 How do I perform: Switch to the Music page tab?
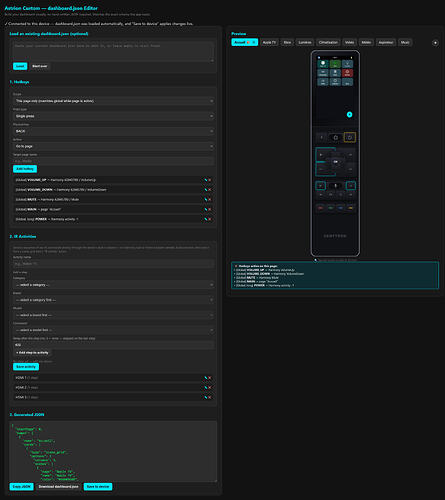(405, 42)
